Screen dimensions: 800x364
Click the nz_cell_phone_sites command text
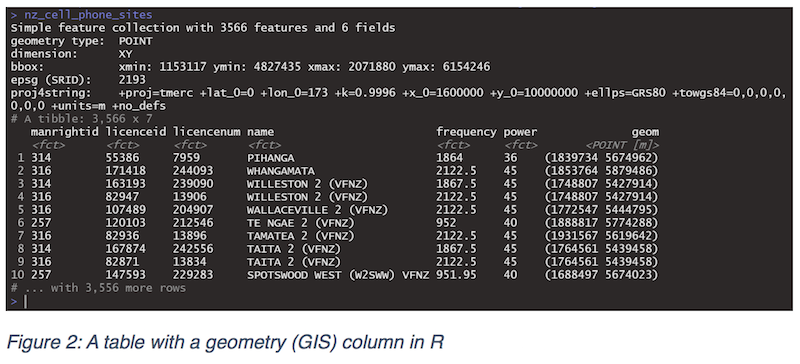(88, 15)
